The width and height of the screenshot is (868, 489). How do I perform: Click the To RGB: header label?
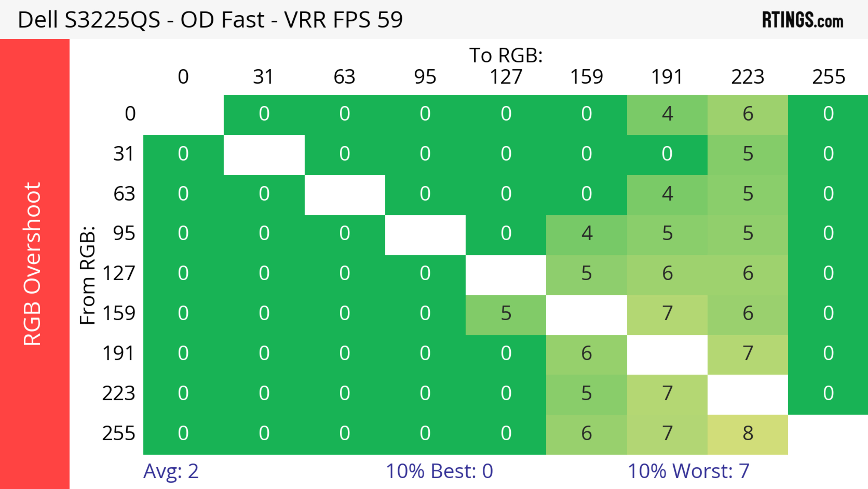(x=506, y=55)
